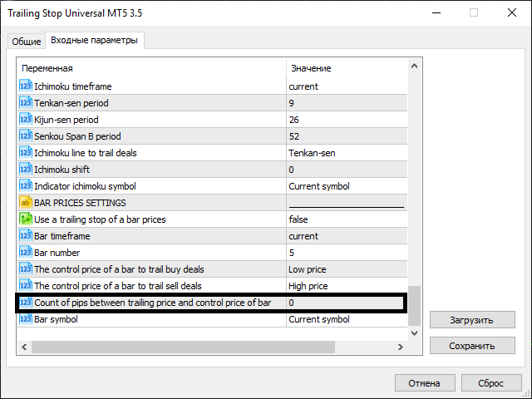532x399 pixels.
Task: Click the icon beside Bar timeframe
Action: point(26,236)
